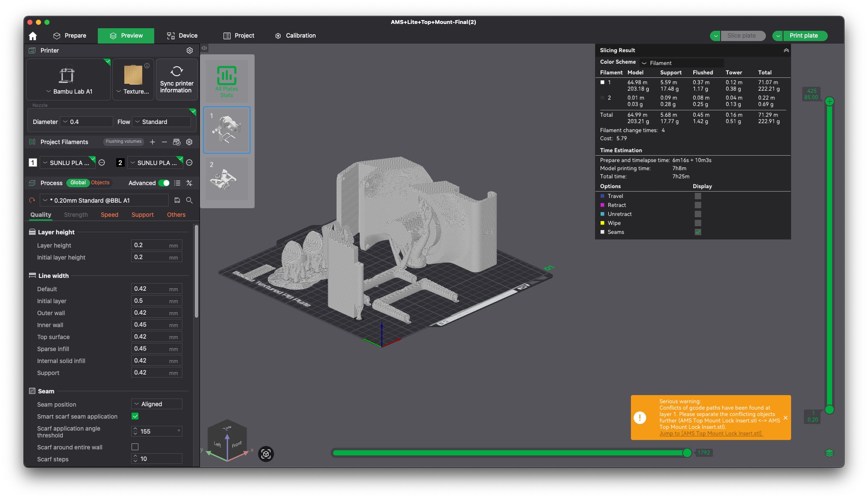Add a new project filament

pyautogui.click(x=152, y=142)
